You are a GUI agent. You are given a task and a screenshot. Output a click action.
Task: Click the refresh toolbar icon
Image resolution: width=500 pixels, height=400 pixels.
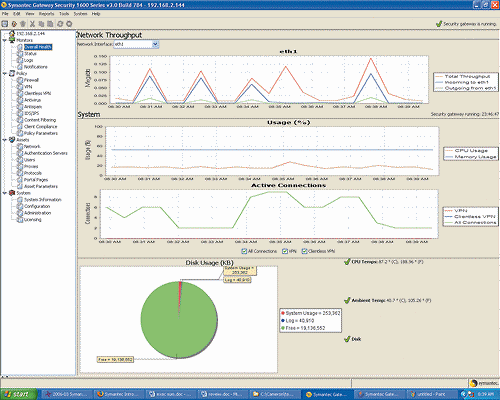point(60,24)
